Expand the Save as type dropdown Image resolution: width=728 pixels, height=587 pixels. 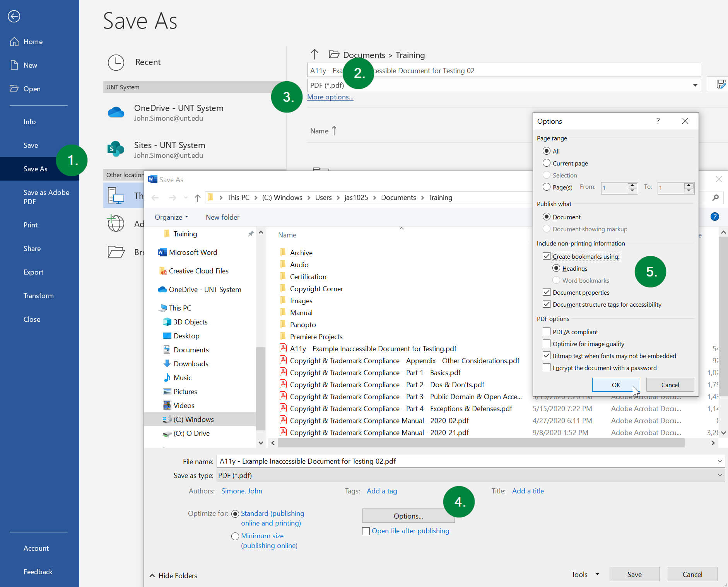point(719,476)
